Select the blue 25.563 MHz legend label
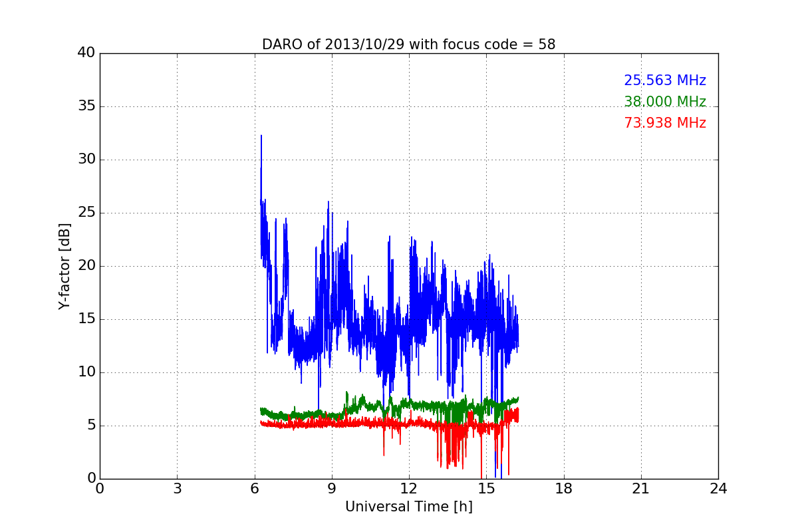This screenshot has height=532, width=798. 665,80
